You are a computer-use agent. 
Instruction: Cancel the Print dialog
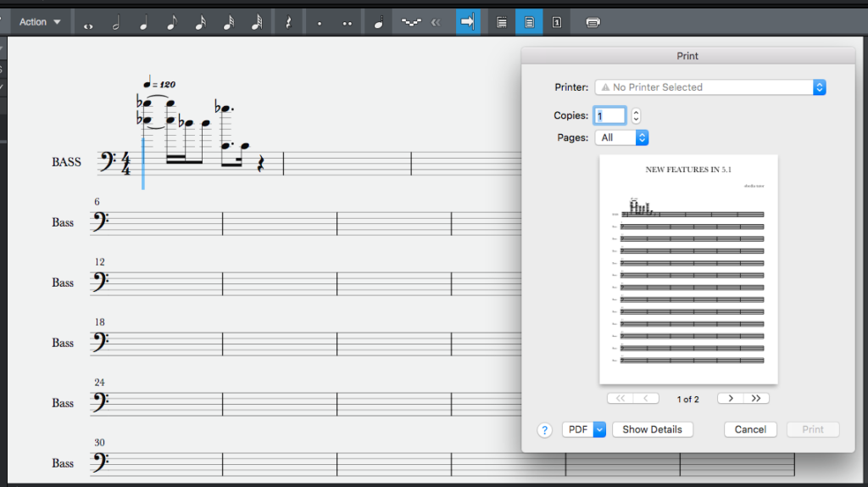(750, 429)
